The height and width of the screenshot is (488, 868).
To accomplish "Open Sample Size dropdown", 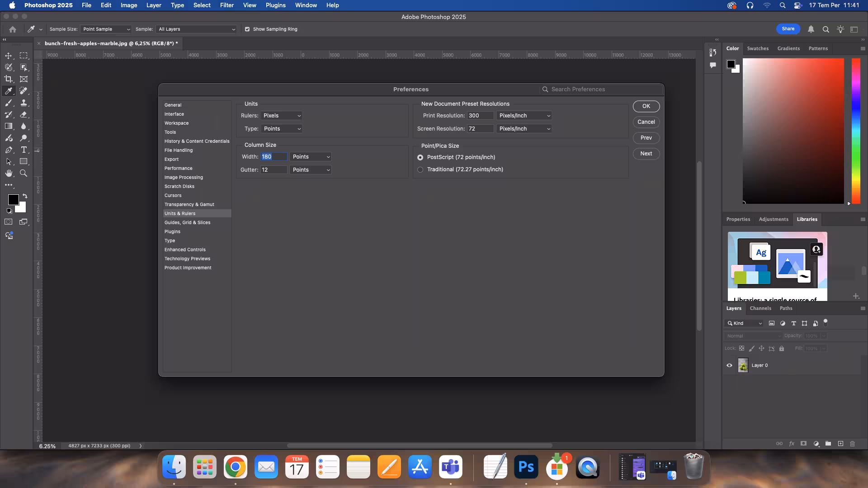I will coord(106,29).
